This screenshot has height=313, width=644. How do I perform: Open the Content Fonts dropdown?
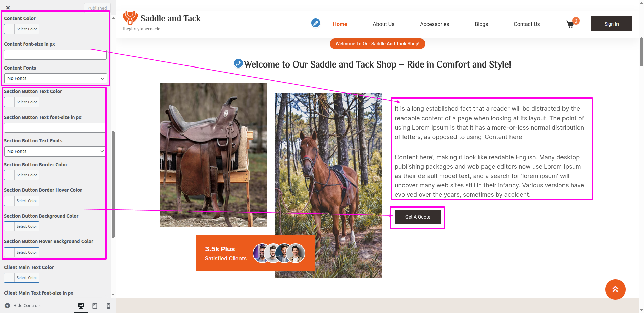coord(55,78)
